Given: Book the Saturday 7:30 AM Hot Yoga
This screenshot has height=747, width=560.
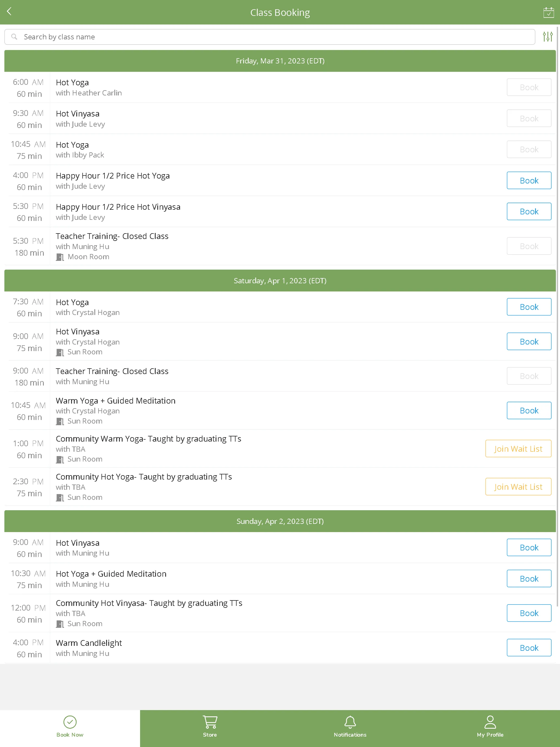Looking at the screenshot, I should coord(528,307).
